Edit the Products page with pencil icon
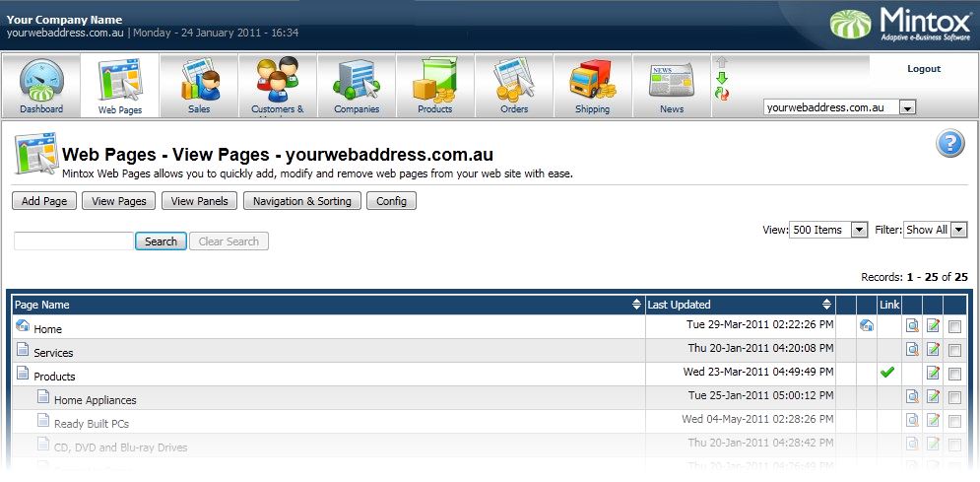Viewport: 980px width, 482px height. (x=933, y=374)
